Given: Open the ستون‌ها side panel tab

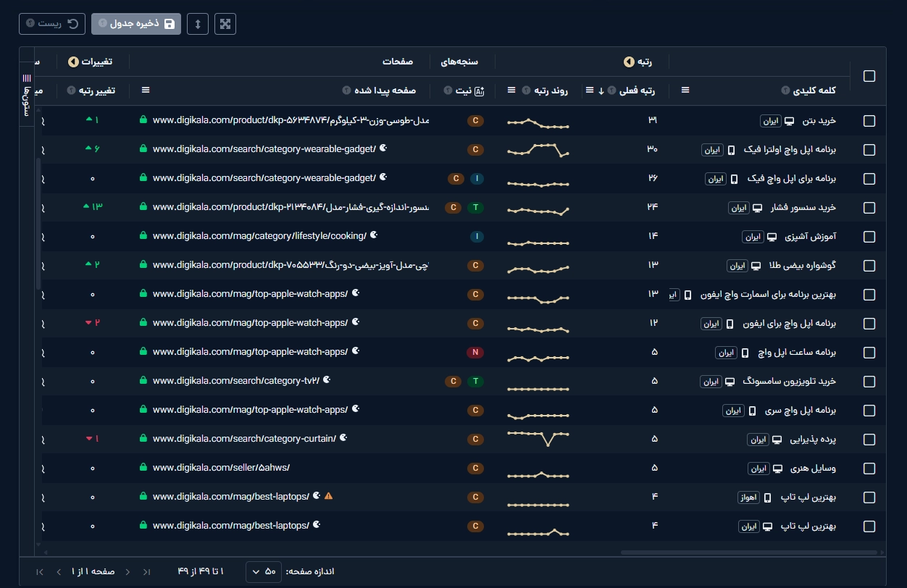Looking at the screenshot, I should [x=27, y=93].
